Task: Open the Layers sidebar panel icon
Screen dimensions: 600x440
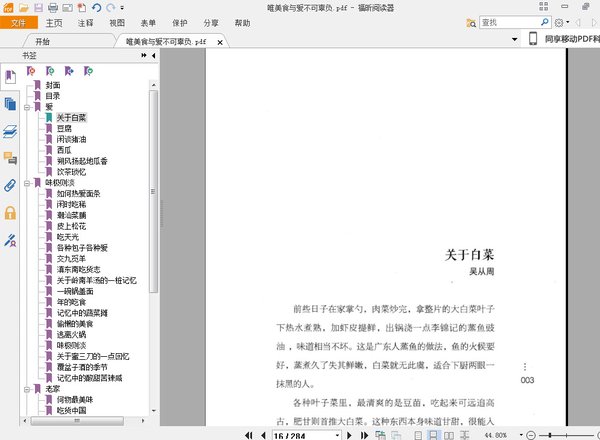Action: tap(10, 131)
